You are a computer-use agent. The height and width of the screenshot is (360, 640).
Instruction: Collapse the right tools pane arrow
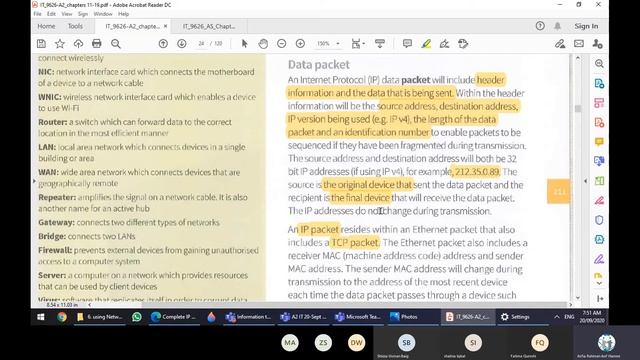point(586,181)
